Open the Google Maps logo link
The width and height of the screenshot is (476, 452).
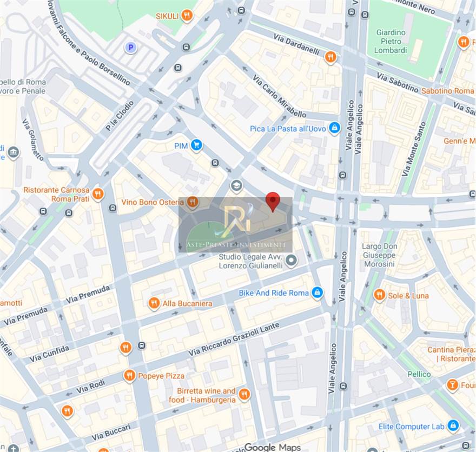(272, 447)
